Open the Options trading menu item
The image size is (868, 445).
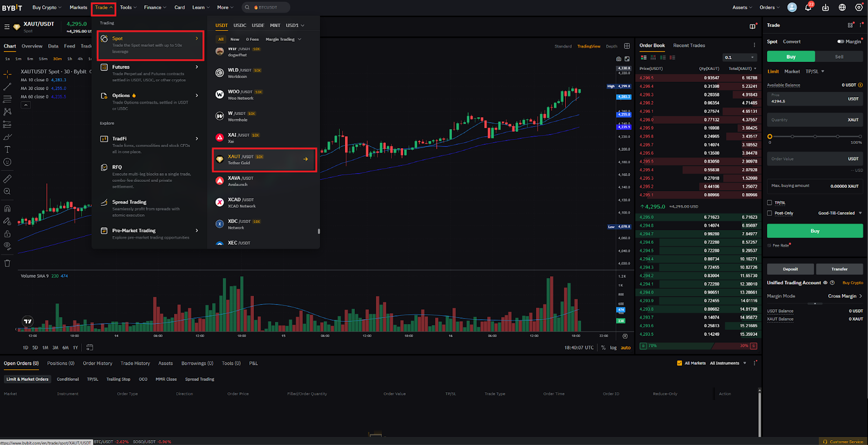pos(150,102)
